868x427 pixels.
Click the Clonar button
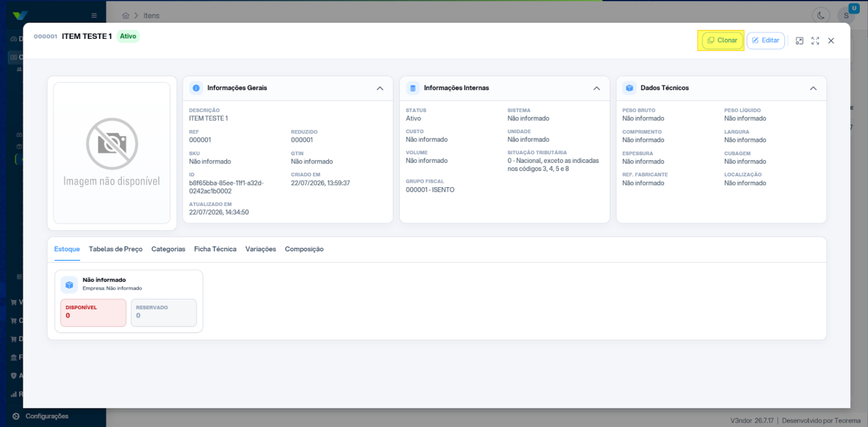[x=722, y=40]
